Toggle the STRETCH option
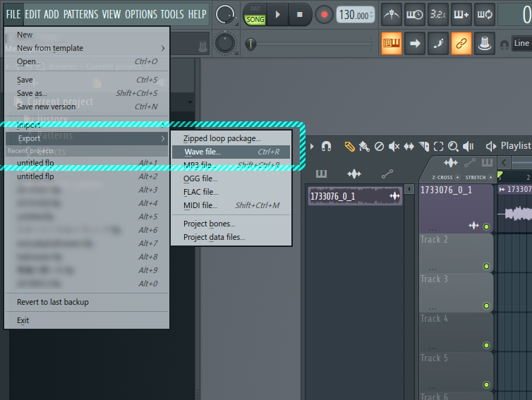 coord(490,178)
